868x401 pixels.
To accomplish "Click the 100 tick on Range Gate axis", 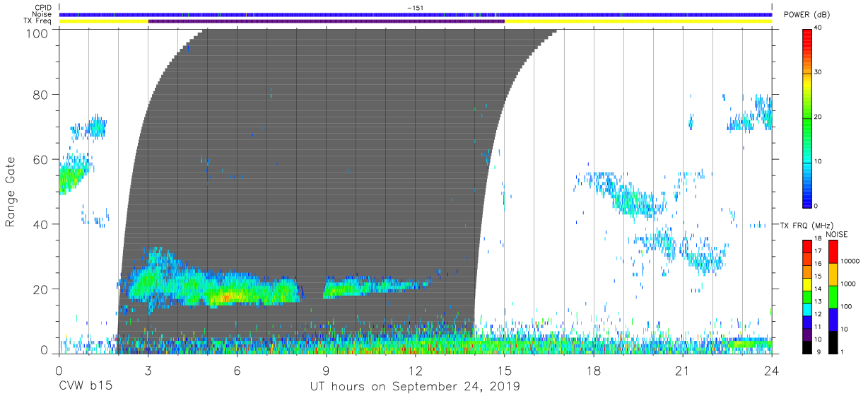I will point(38,33).
